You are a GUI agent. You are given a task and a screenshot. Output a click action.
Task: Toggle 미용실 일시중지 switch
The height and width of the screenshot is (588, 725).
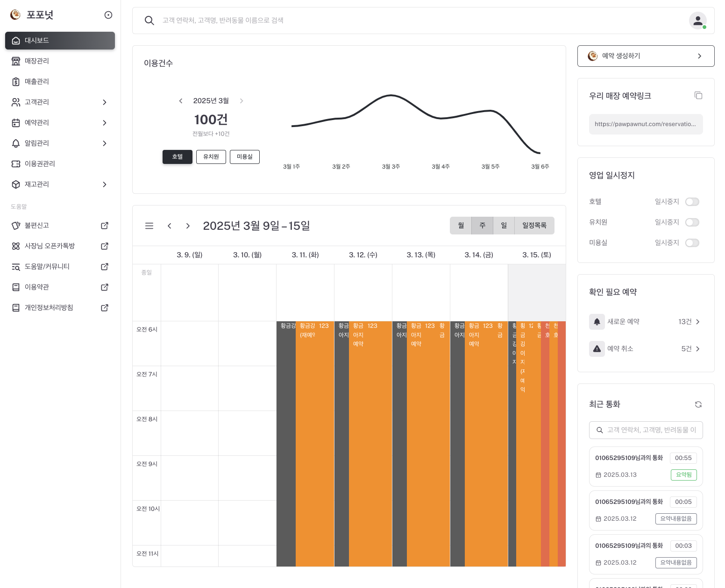(x=692, y=243)
